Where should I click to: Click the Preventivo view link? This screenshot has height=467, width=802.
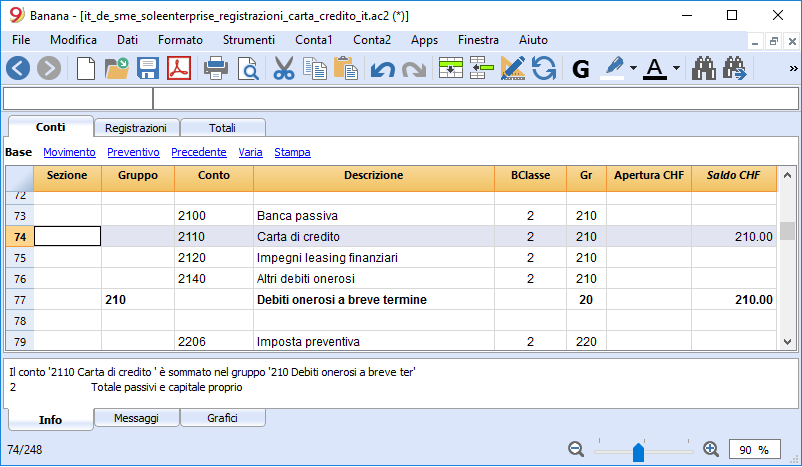tap(133, 153)
